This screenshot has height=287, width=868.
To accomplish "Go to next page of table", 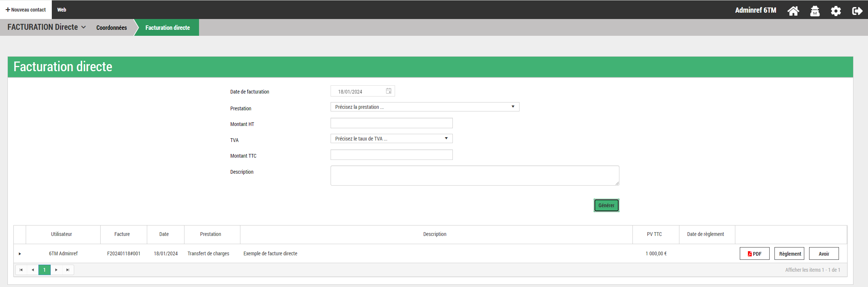I will (56, 270).
